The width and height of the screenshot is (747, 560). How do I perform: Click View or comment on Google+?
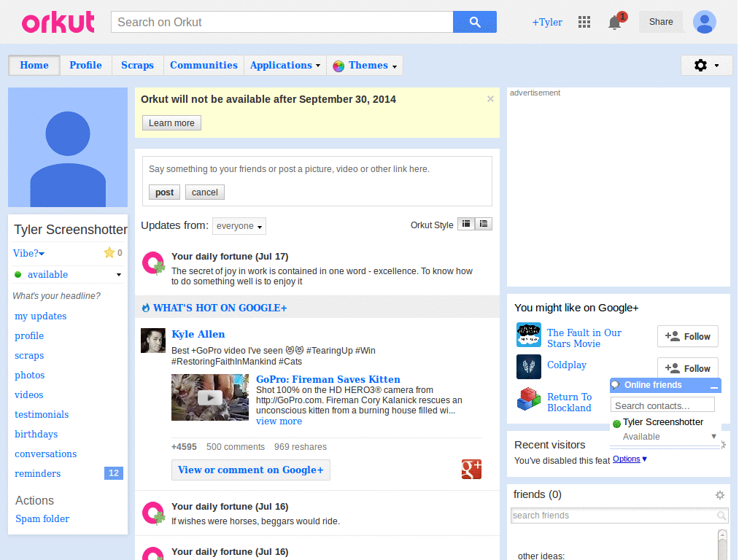click(x=251, y=470)
